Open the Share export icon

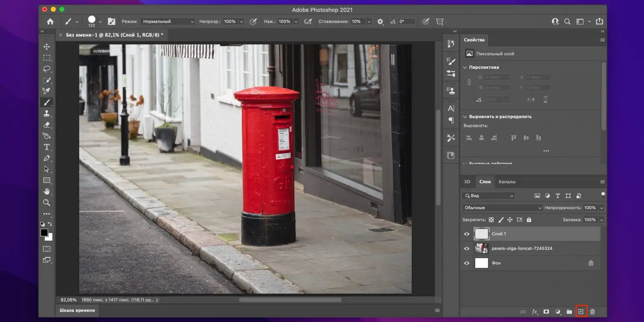tap(599, 21)
